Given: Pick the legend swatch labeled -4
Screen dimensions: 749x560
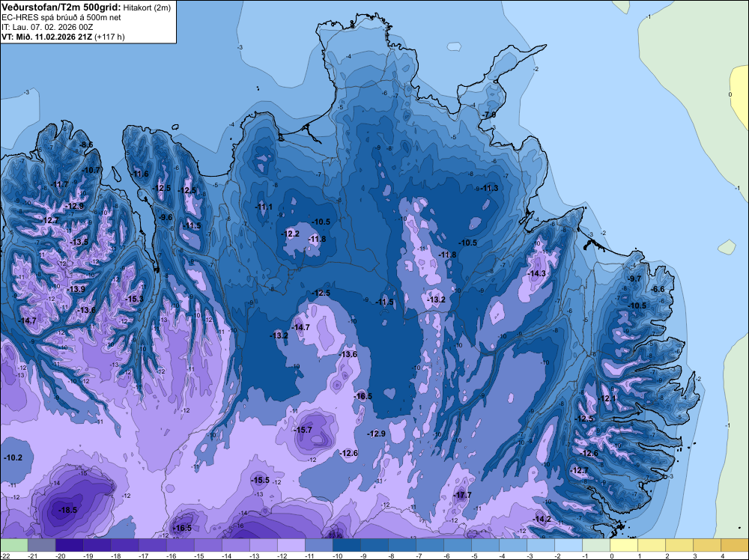Looking at the screenshot, I should tap(512, 545).
